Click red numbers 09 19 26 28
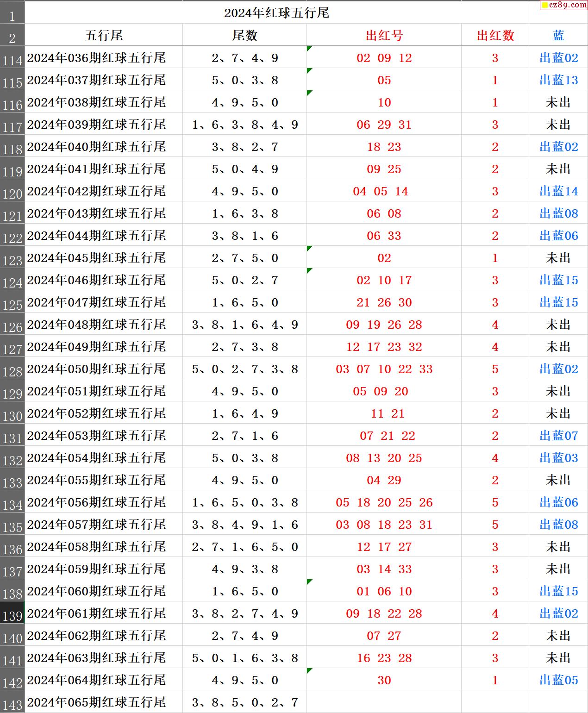588x713 pixels. click(384, 324)
